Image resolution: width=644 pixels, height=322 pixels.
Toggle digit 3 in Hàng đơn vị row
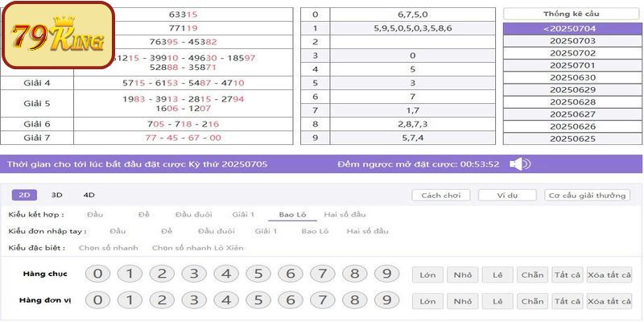point(194,300)
